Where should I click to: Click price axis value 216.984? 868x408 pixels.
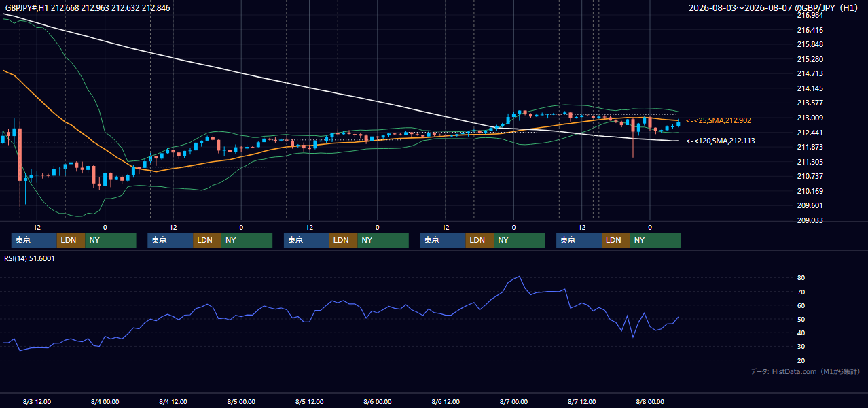pyautogui.click(x=810, y=15)
